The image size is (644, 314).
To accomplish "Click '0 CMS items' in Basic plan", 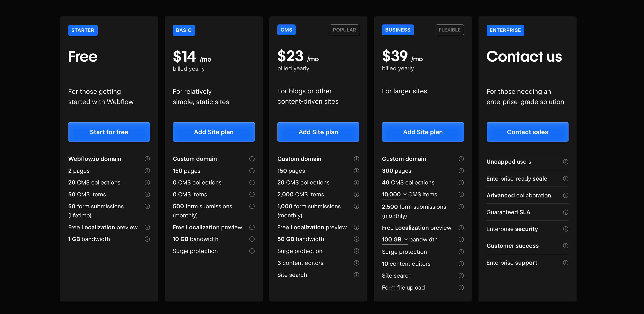I will (190, 195).
